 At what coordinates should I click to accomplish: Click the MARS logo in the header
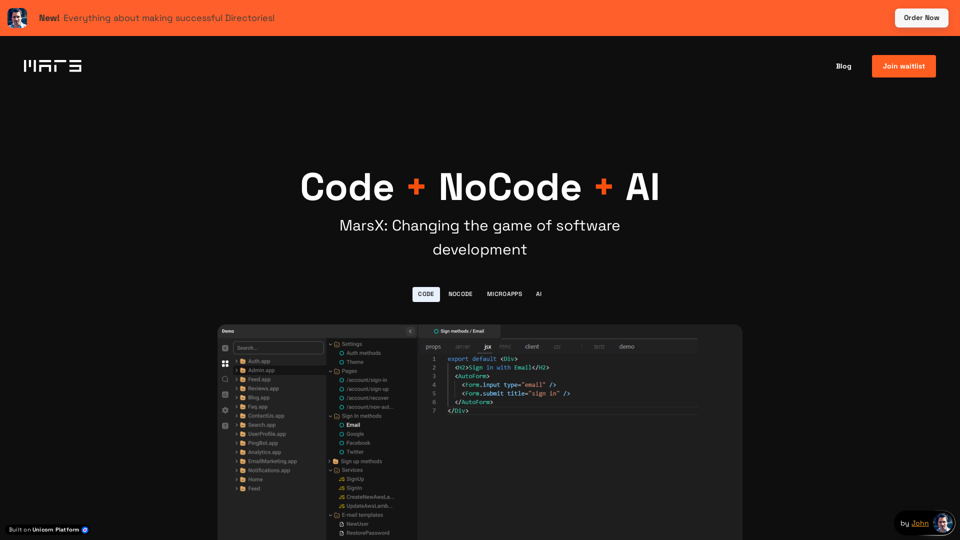53,66
